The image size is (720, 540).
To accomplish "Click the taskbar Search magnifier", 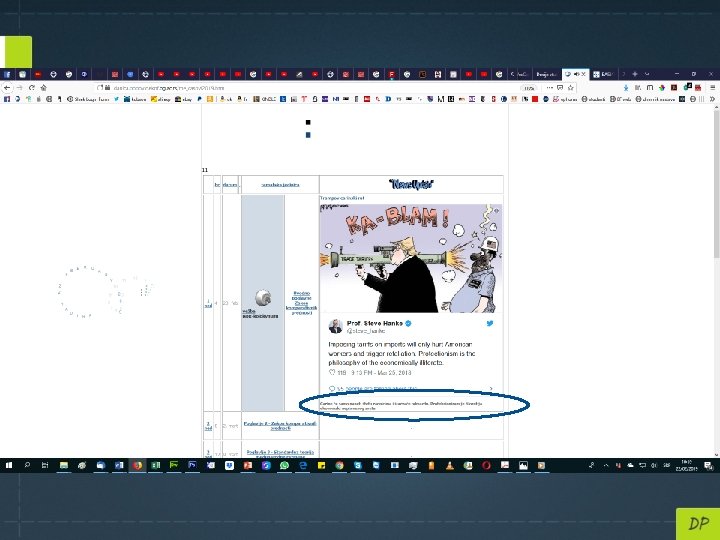I will click(x=27, y=465).
